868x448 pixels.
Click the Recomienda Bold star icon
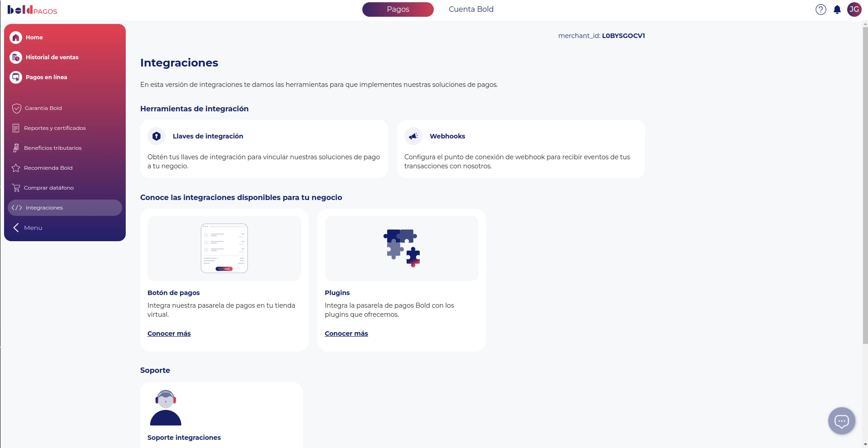[16, 168]
